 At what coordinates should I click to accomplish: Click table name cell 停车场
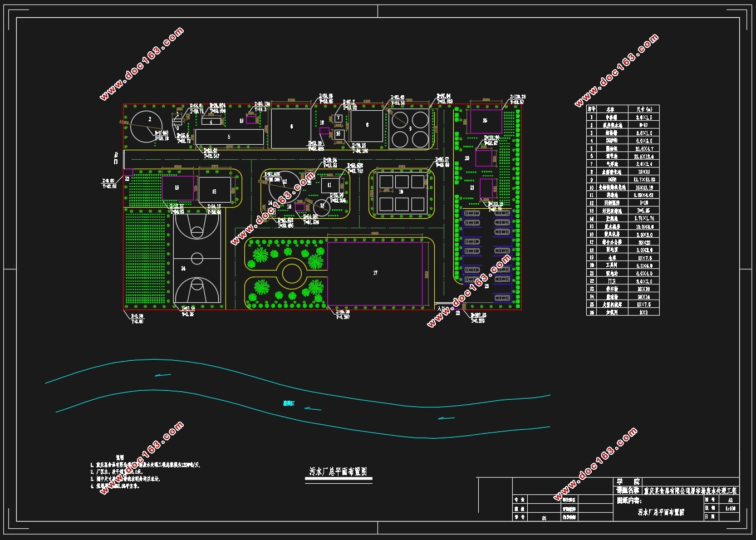click(x=613, y=289)
